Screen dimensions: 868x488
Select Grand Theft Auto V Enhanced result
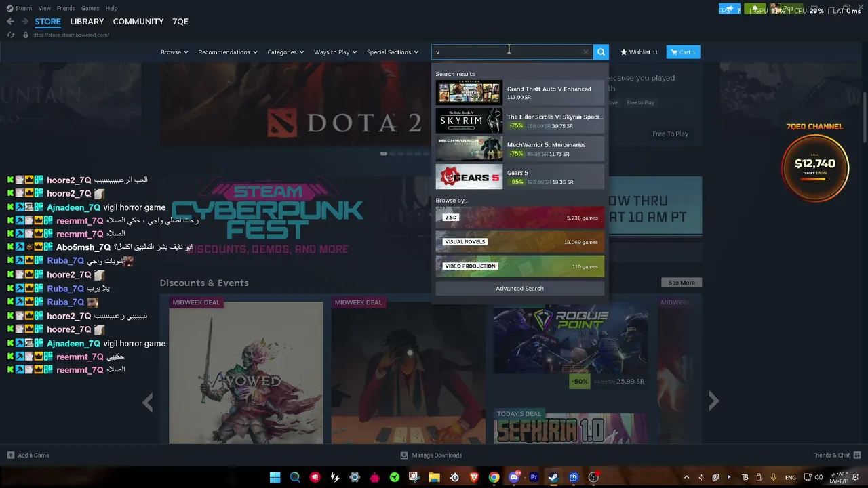519,93
